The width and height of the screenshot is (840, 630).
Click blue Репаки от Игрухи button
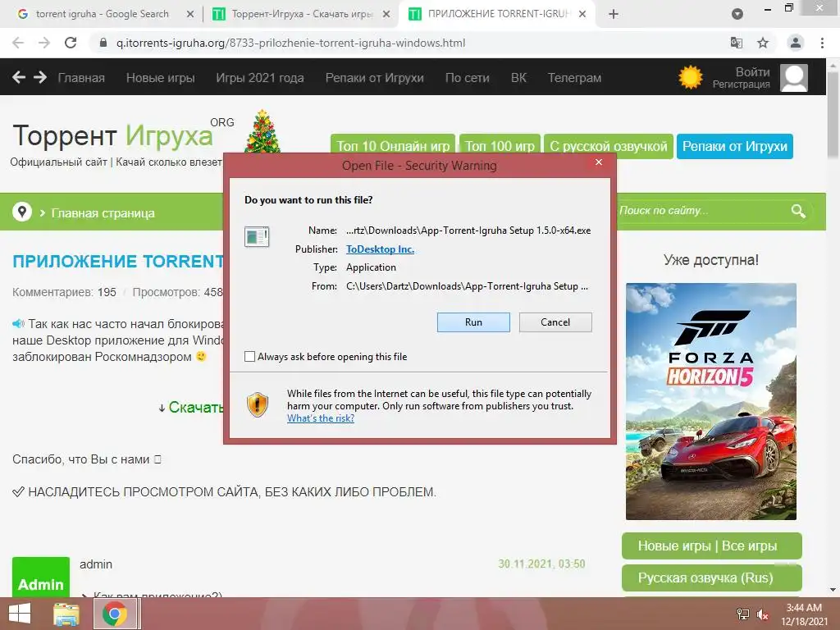734,146
